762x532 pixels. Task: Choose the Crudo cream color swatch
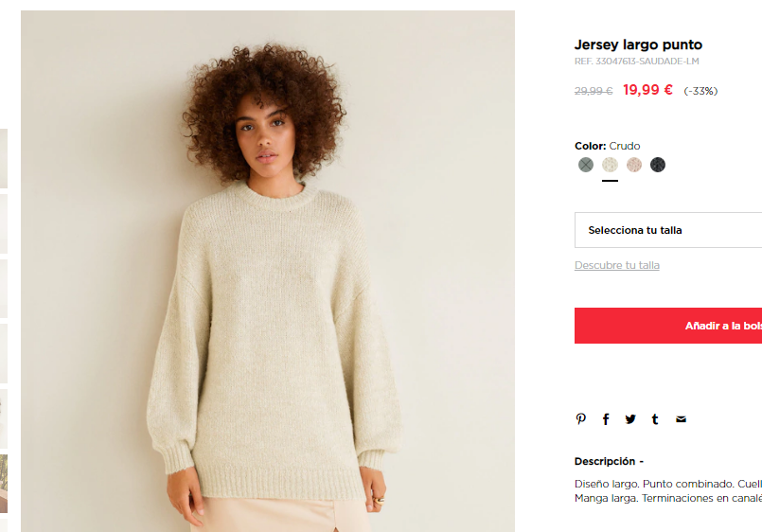click(610, 165)
